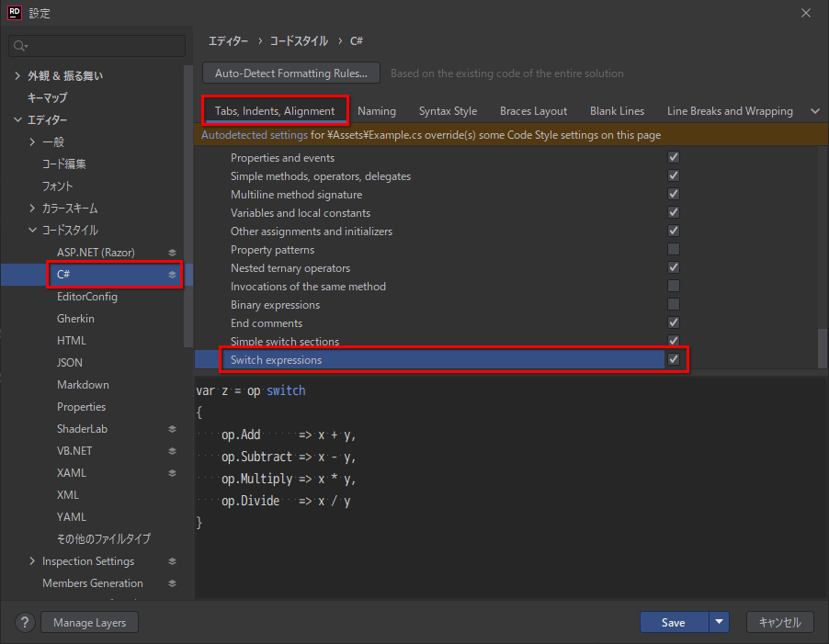Image resolution: width=829 pixels, height=644 pixels.
Task: Select YAML in the code style list
Action: (x=72, y=516)
